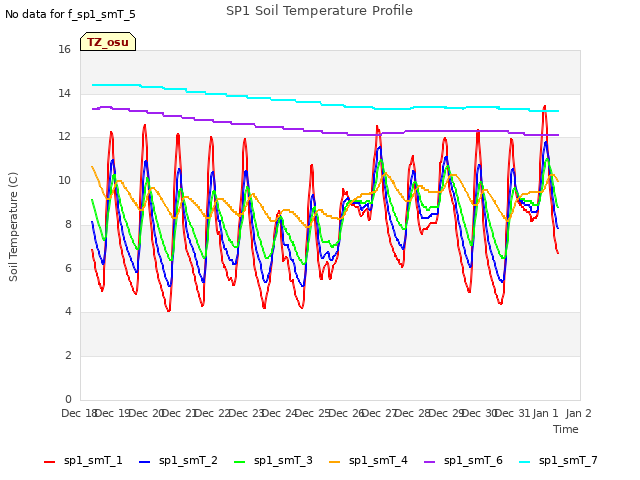Click the 0 y-axis tick label
This screenshot has height=480, width=640.
click(68, 399)
